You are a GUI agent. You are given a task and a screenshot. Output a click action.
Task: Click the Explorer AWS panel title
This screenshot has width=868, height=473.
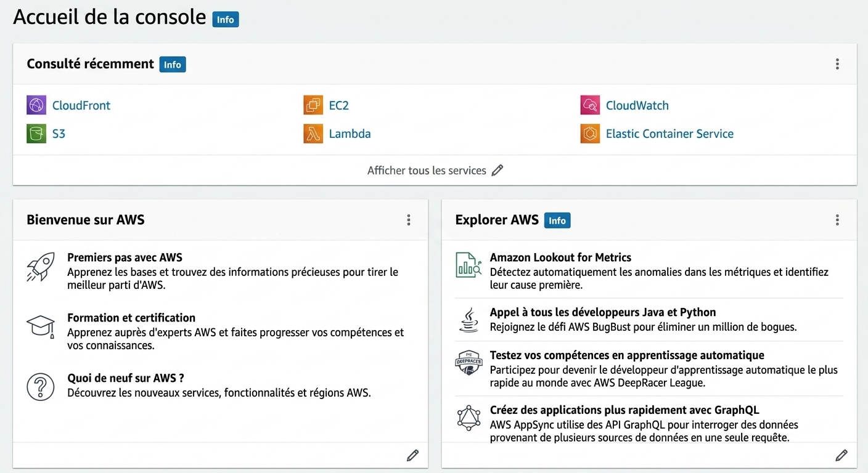tap(497, 220)
